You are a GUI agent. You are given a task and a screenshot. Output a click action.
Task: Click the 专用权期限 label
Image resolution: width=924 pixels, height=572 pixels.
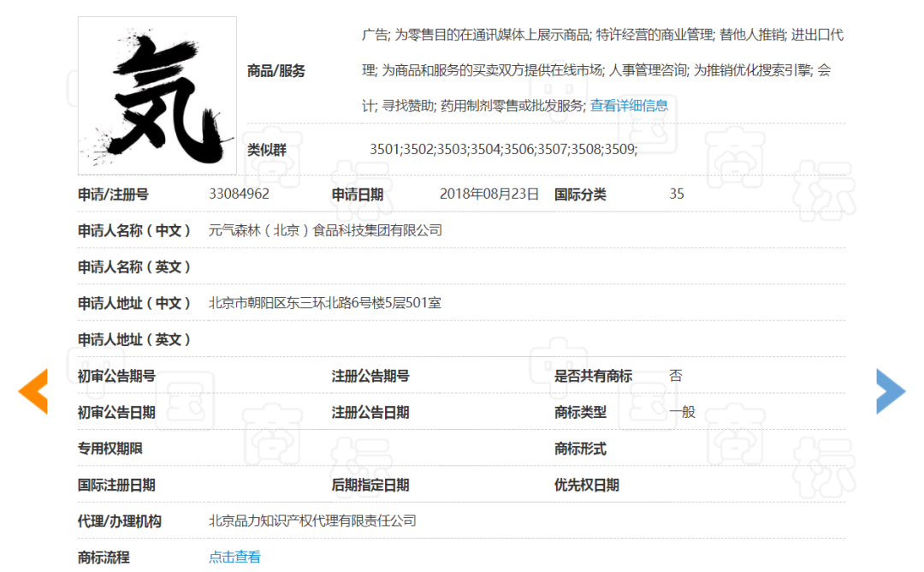coord(110,449)
